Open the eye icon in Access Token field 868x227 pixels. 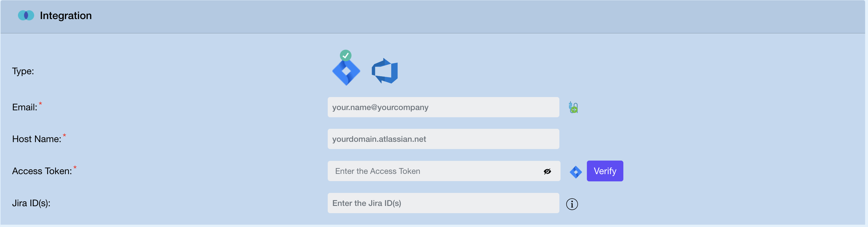tap(547, 171)
